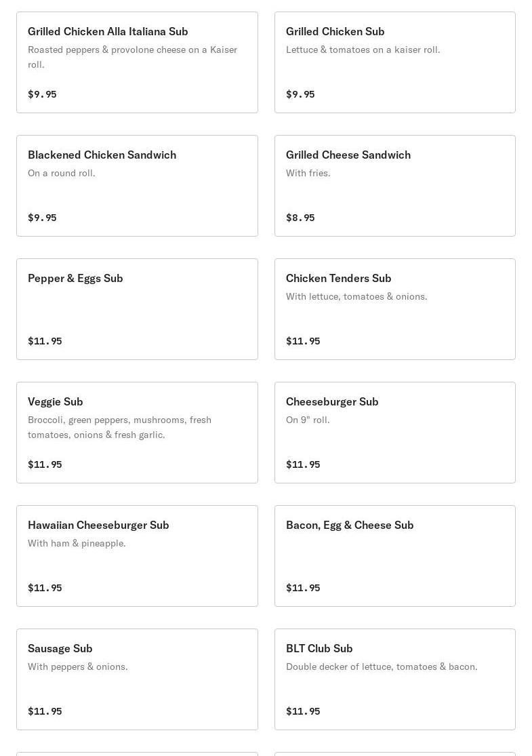Click the Veggie Sub title text

pos(56,402)
